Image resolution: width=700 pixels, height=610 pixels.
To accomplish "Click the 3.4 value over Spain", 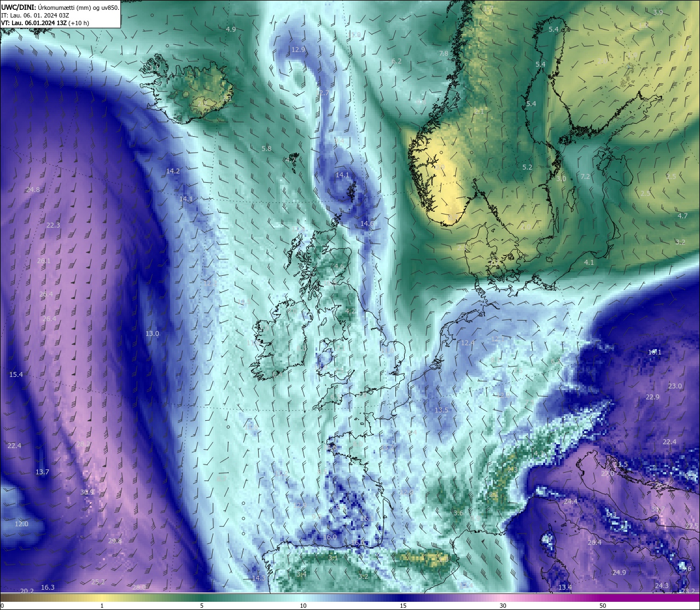I will 301,574.
